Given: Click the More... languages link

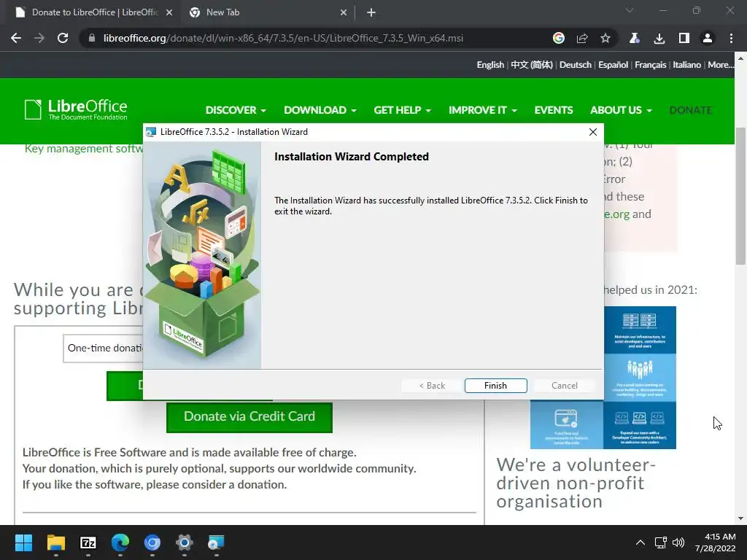Looking at the screenshot, I should 721,65.
